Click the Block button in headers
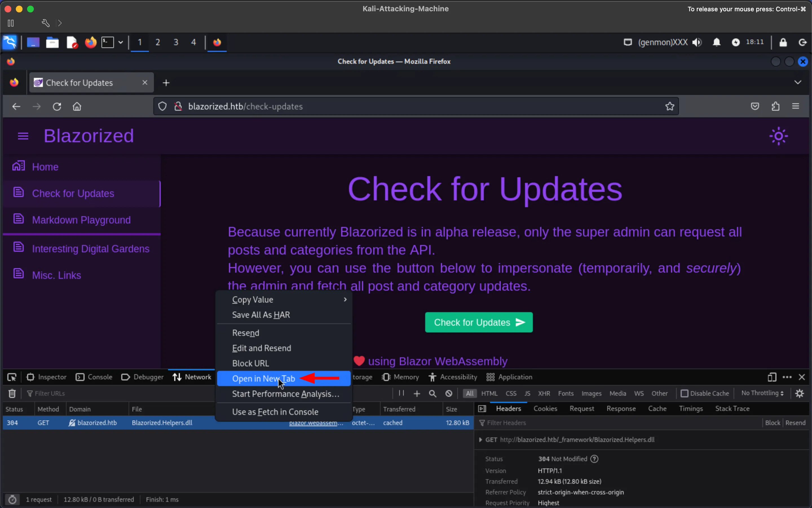The width and height of the screenshot is (812, 508). [773, 423]
